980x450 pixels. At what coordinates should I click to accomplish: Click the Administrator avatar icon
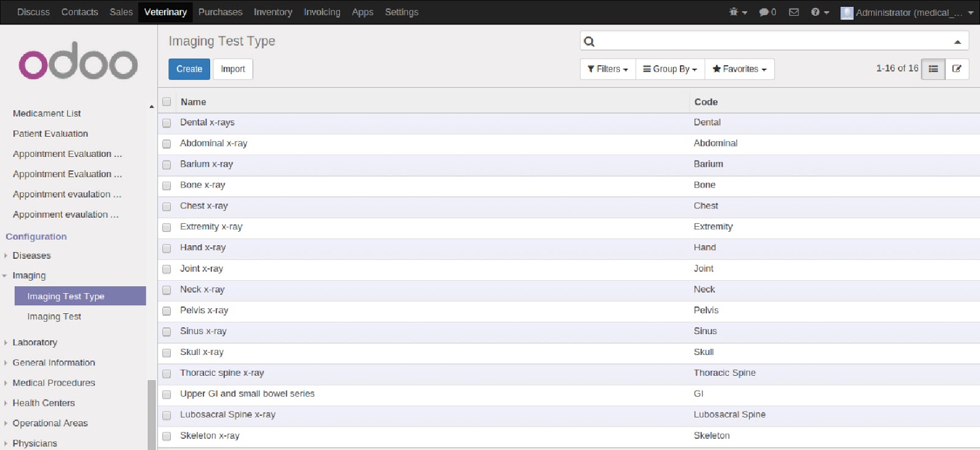tap(847, 12)
